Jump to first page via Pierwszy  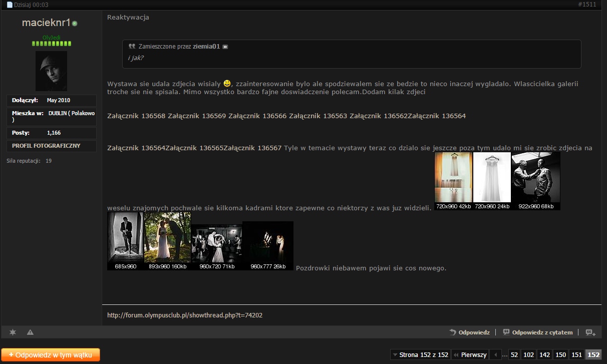[469, 354]
